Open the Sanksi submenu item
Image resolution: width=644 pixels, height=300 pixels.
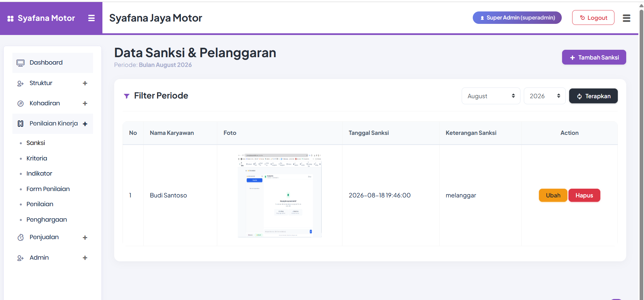[x=36, y=143]
